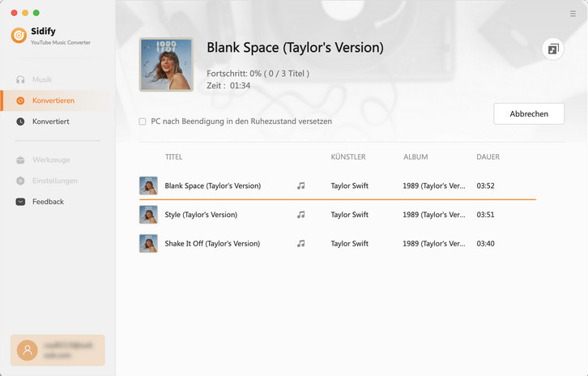
Task: Click Taylor Swift in Style row
Action: tap(350, 215)
